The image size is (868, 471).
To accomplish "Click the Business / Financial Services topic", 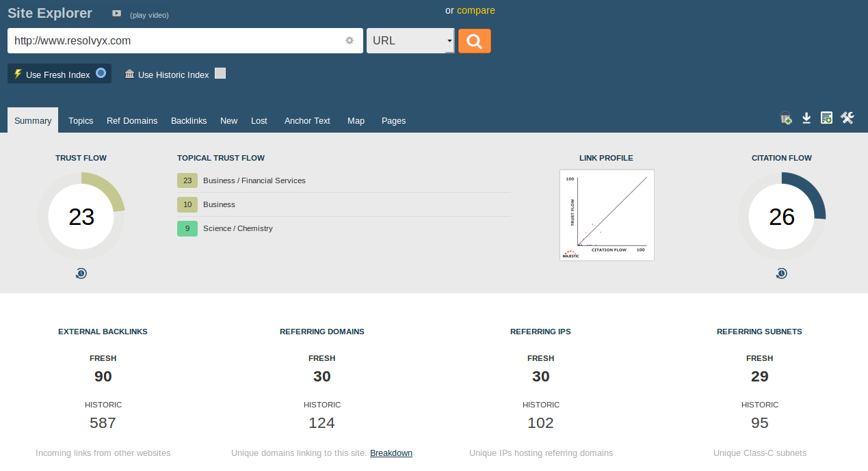I will pyautogui.click(x=254, y=180).
